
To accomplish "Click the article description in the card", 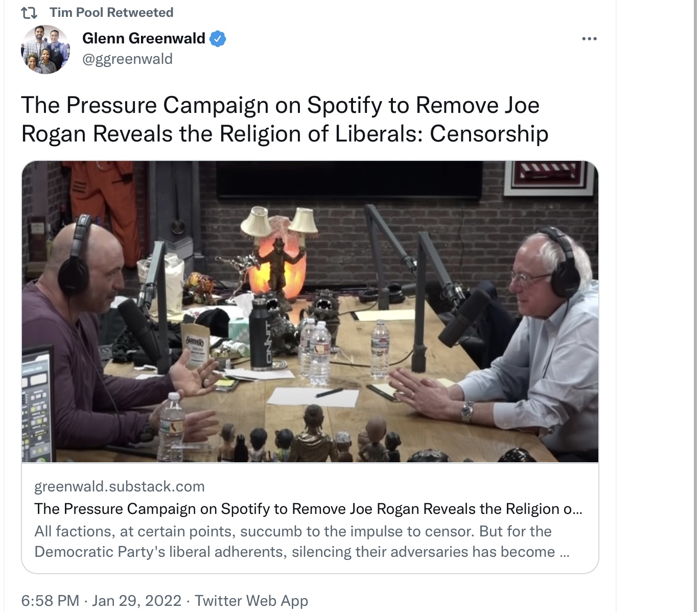I will click(x=301, y=542).
